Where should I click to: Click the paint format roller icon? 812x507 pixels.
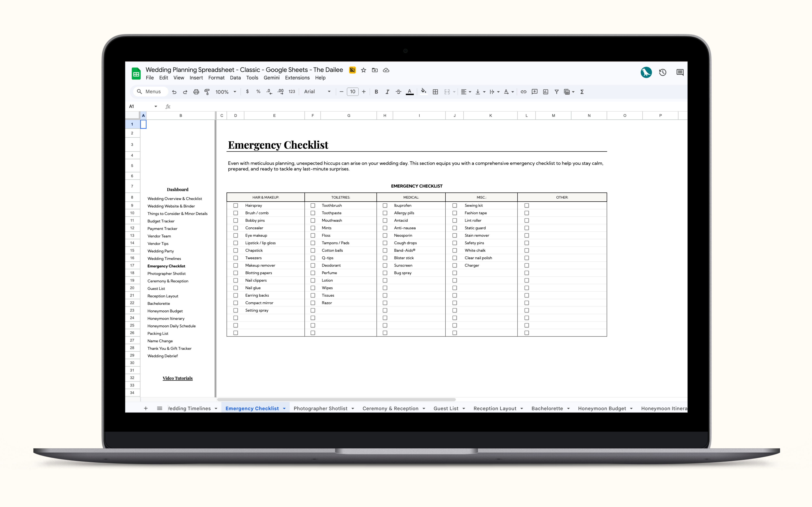pos(207,92)
